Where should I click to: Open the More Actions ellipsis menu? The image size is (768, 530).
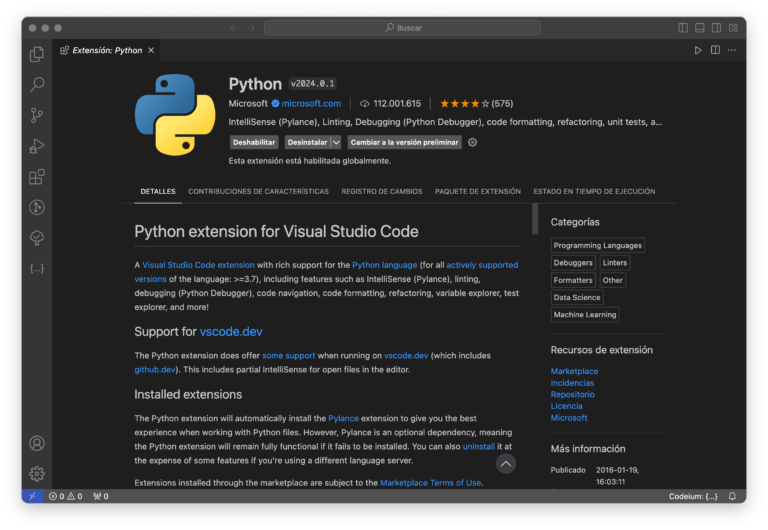coord(732,50)
